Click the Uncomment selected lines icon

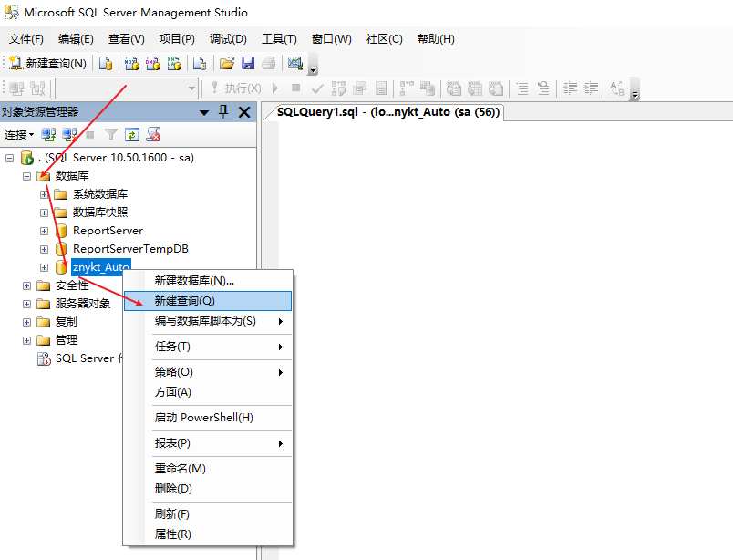(543, 88)
